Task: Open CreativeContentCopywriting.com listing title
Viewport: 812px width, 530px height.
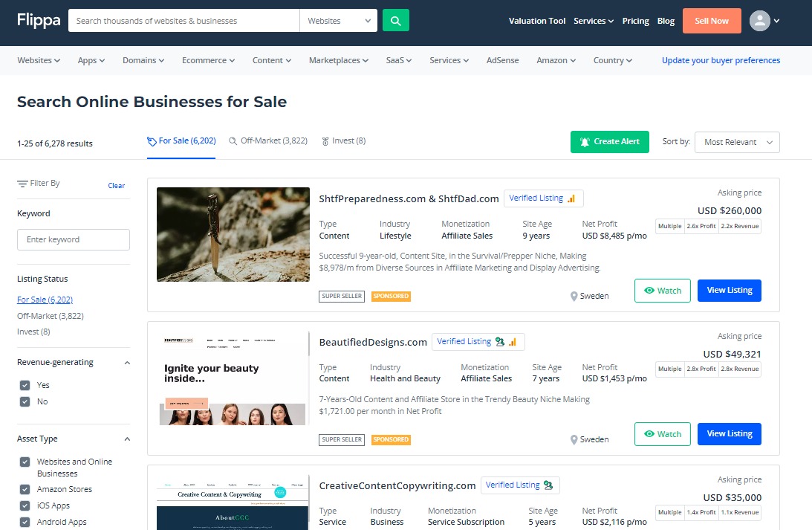Action: (x=397, y=486)
